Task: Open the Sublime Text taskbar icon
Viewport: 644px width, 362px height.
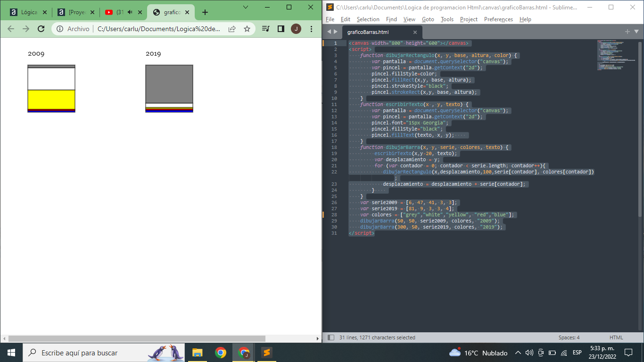Action: (x=266, y=353)
